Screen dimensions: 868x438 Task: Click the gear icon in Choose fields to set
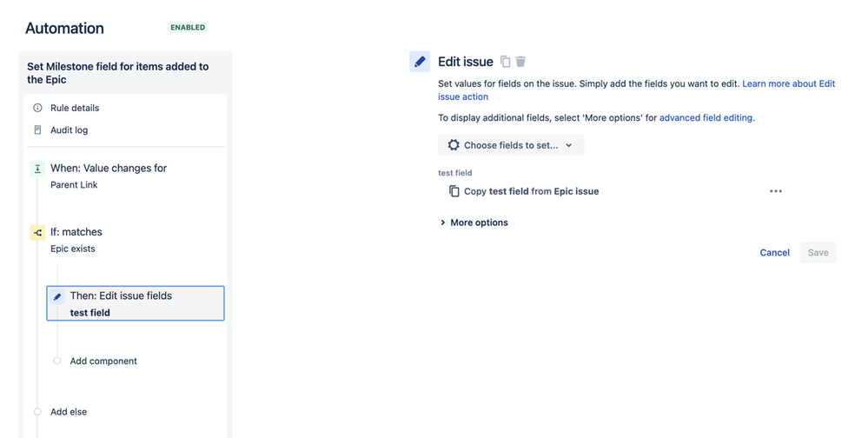pyautogui.click(x=454, y=145)
